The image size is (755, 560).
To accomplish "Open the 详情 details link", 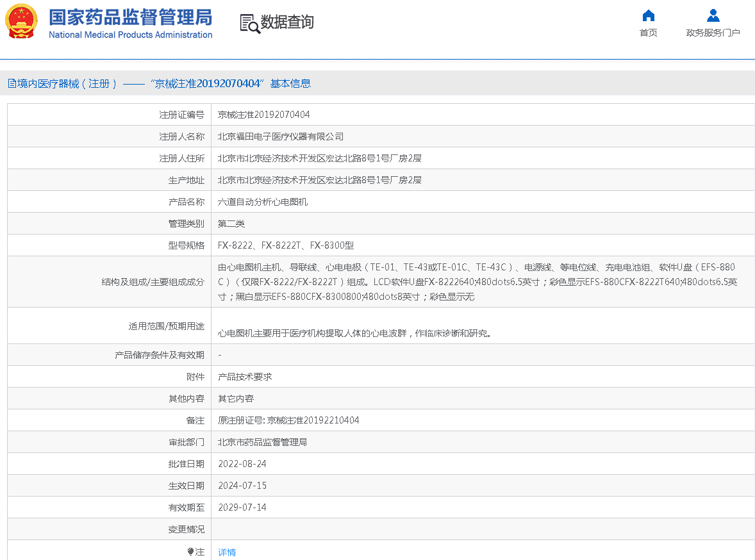I will 227,552.
